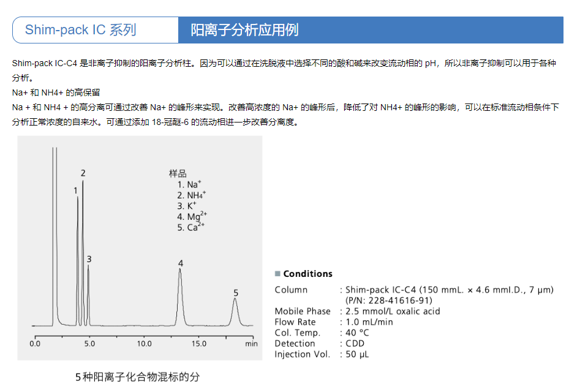Click peak label 5 near 18 minutes
The image size is (588, 392).
point(235,293)
